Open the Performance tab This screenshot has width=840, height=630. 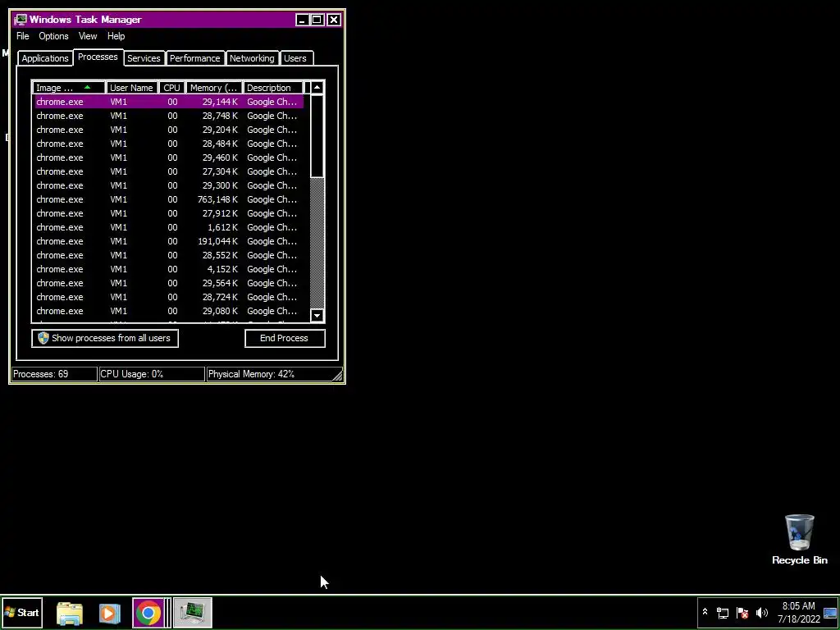point(195,58)
